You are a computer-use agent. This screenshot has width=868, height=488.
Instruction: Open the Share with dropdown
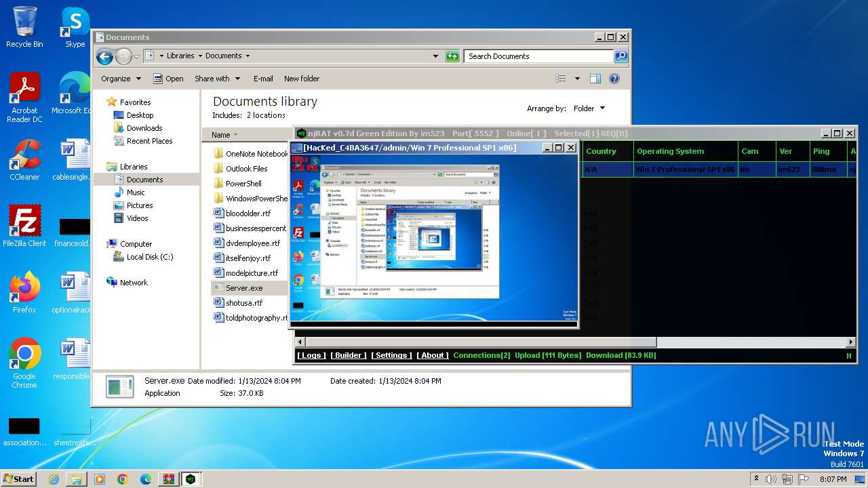coord(217,79)
